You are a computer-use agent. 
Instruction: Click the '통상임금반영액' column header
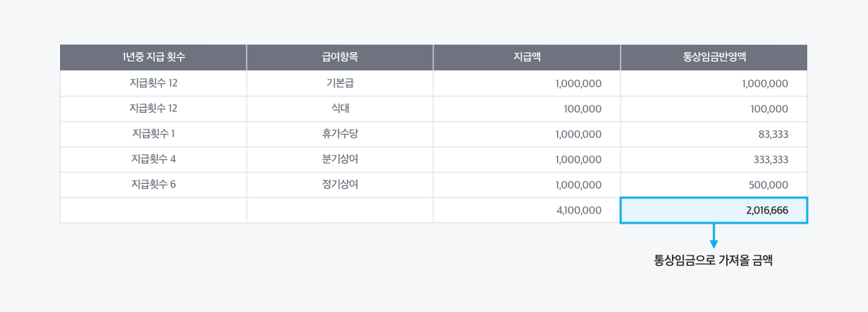coord(713,57)
